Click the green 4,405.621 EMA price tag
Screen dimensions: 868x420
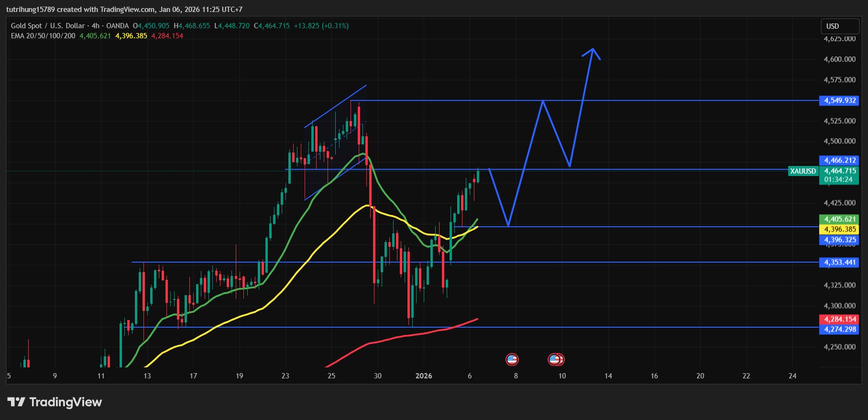pyautogui.click(x=839, y=219)
